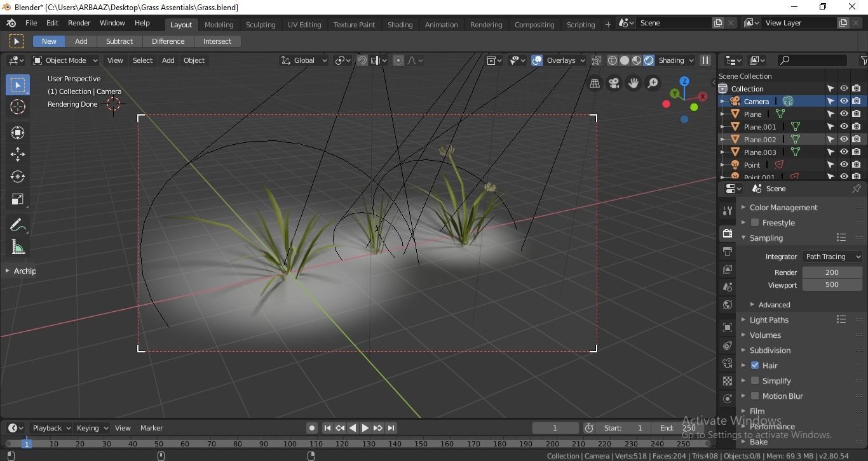Click the Blender logo menu icon
This screenshot has height=461, width=868.
[x=11, y=23]
